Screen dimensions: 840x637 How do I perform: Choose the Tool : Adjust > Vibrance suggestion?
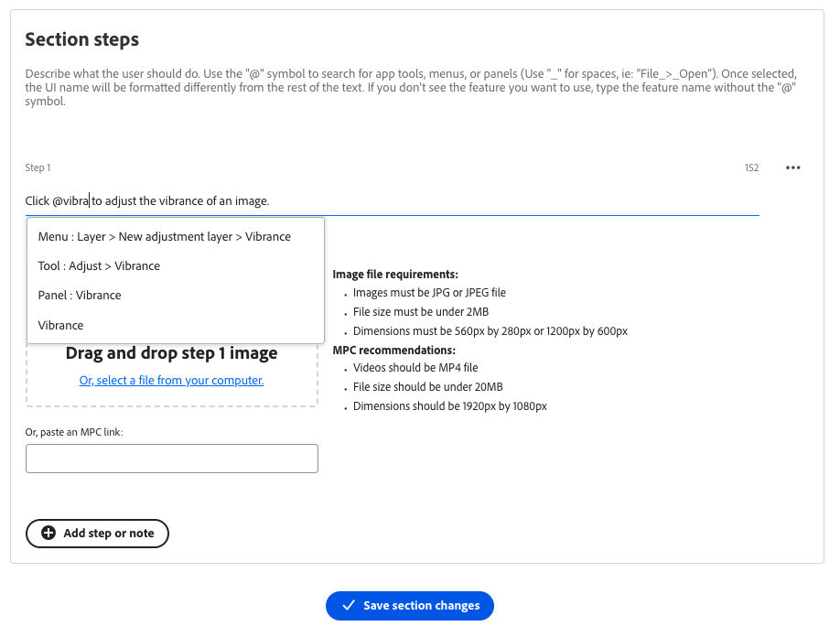click(x=99, y=265)
